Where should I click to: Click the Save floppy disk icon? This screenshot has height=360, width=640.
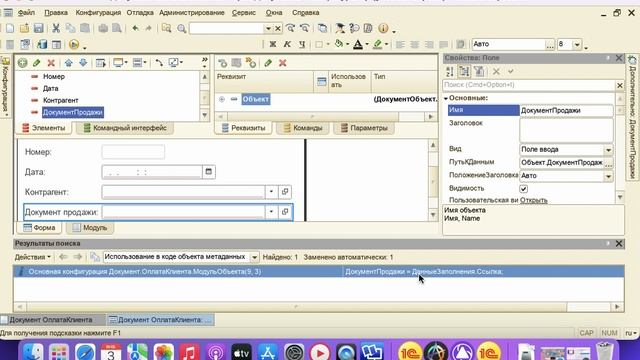point(38,28)
